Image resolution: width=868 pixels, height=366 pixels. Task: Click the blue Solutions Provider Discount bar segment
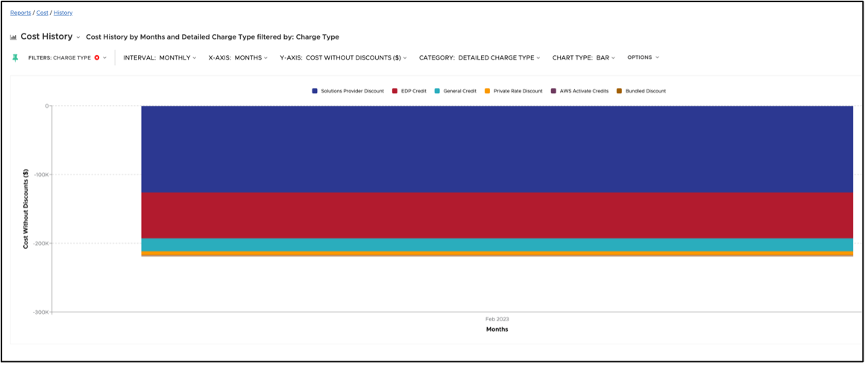497,149
